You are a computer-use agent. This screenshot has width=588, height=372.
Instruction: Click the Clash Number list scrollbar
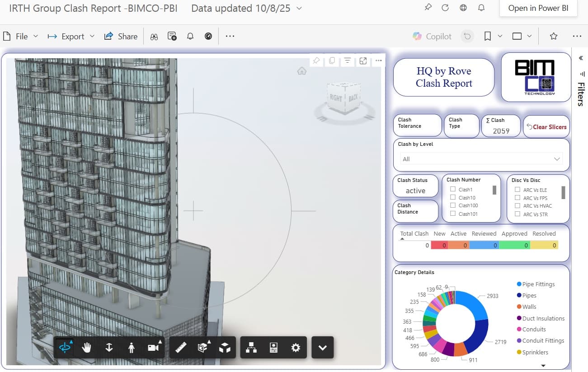pos(494,190)
